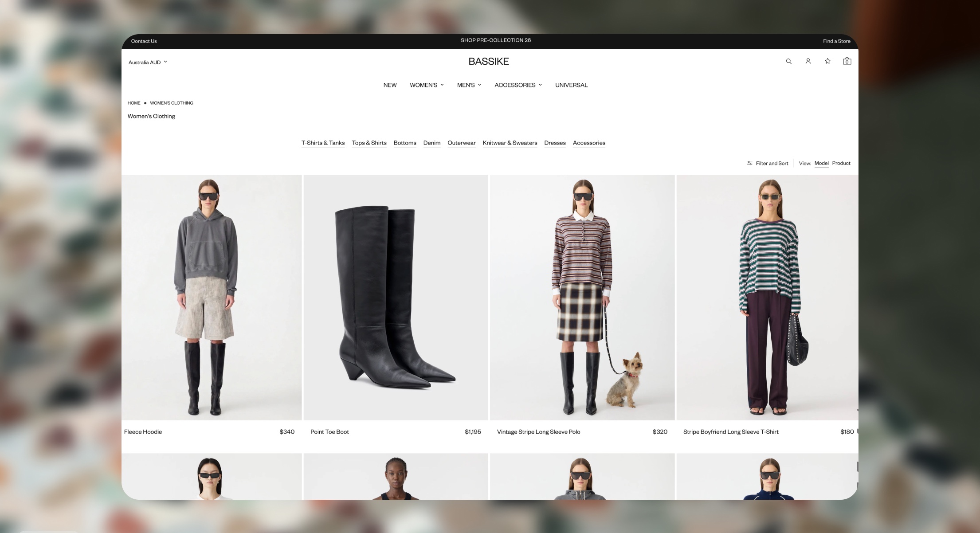The image size is (980, 533).
Task: Click the BASSIKE logo
Action: point(489,62)
